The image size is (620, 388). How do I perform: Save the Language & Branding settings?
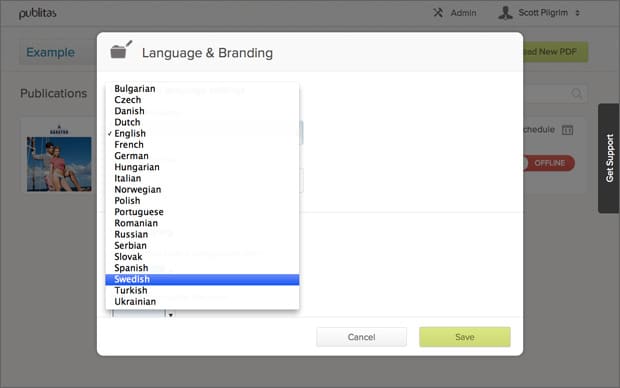465,337
